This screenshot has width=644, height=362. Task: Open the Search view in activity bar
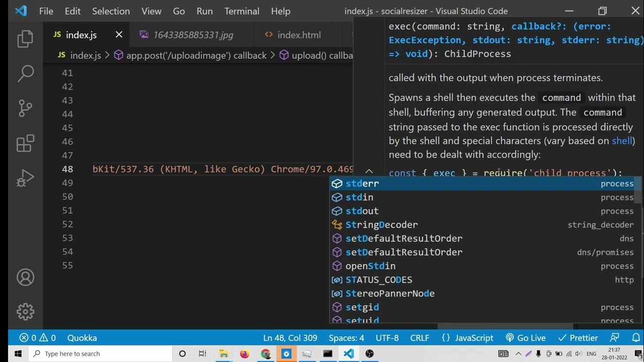pyautogui.click(x=25, y=73)
